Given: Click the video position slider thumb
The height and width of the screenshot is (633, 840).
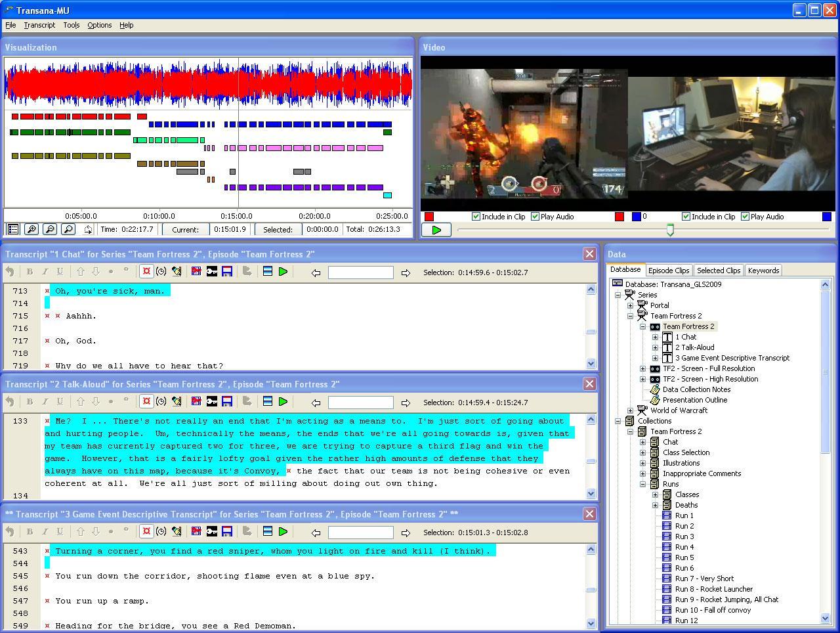Looking at the screenshot, I should pos(670,230).
